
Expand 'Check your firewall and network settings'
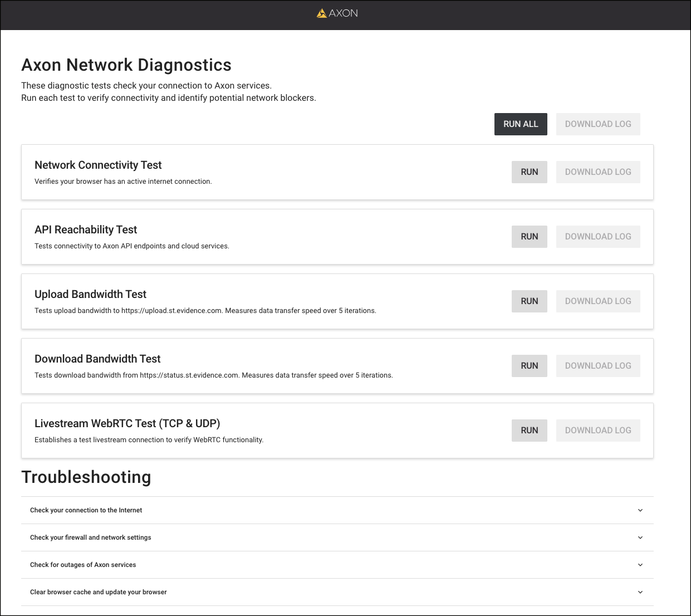coord(91,537)
